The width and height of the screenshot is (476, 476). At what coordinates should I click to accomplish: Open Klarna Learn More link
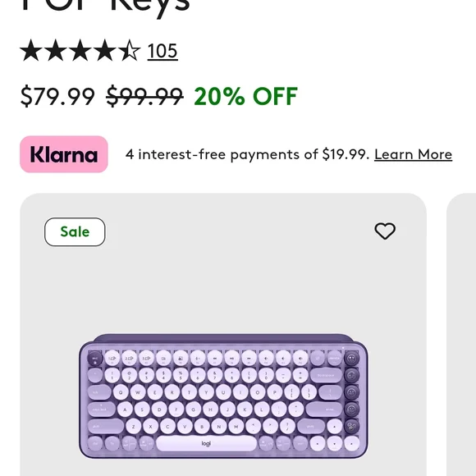coord(413,154)
